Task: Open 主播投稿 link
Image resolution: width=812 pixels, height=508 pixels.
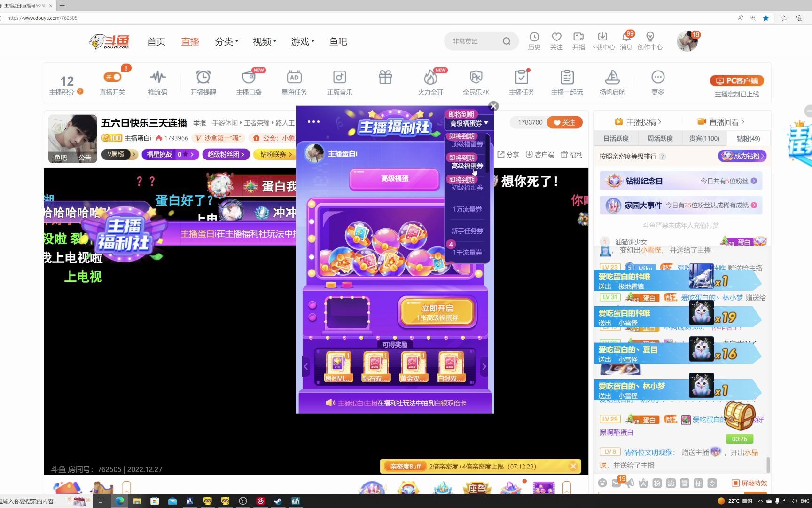Action: (x=638, y=122)
